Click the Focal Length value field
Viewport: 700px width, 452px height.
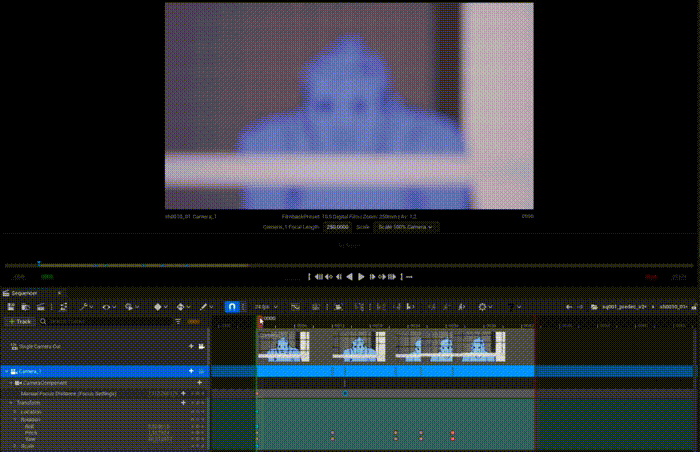pos(337,227)
